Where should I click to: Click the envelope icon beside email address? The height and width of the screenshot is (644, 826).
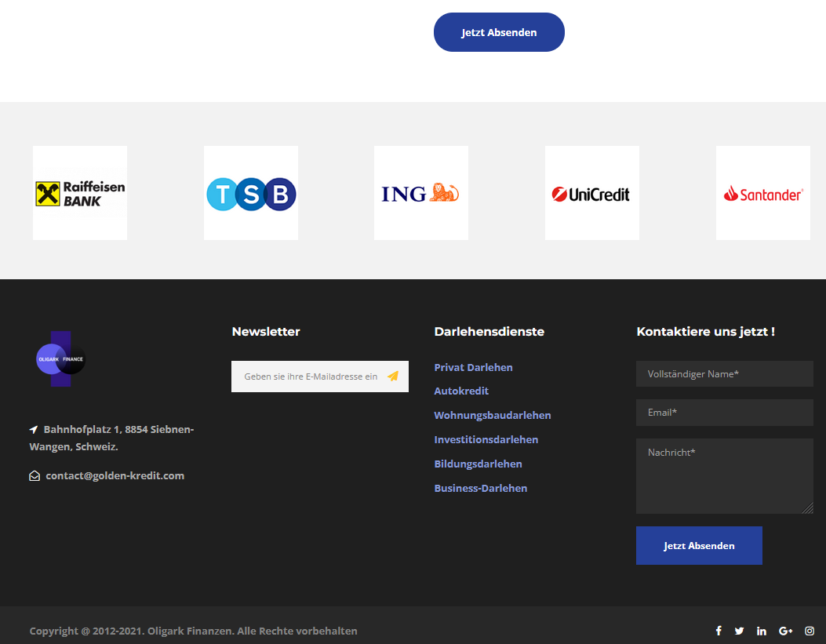35,476
